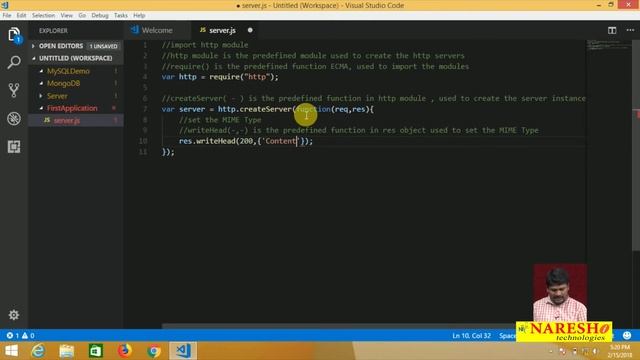Open File Explorer from the taskbar
640x360 pixels.
[x=67, y=351]
